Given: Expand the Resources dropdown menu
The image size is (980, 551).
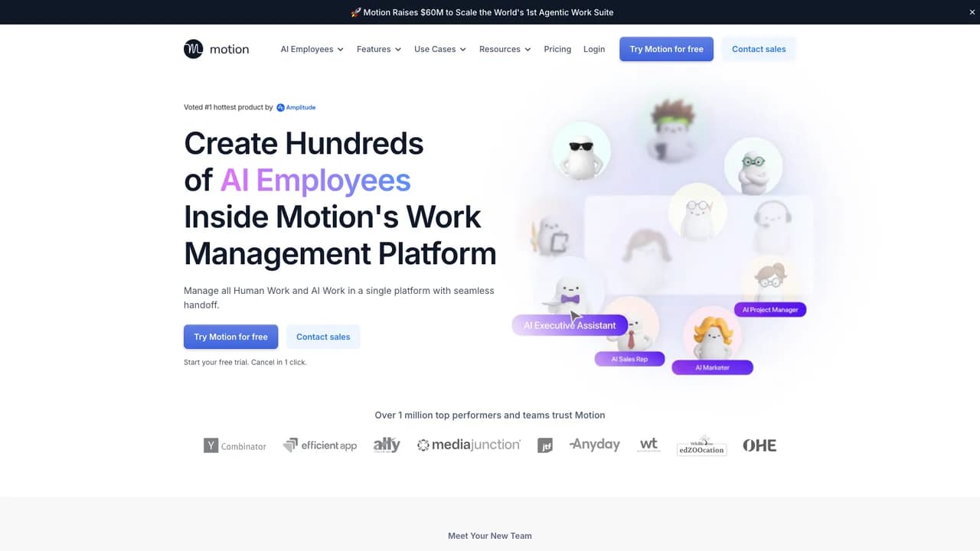Looking at the screenshot, I should point(505,49).
